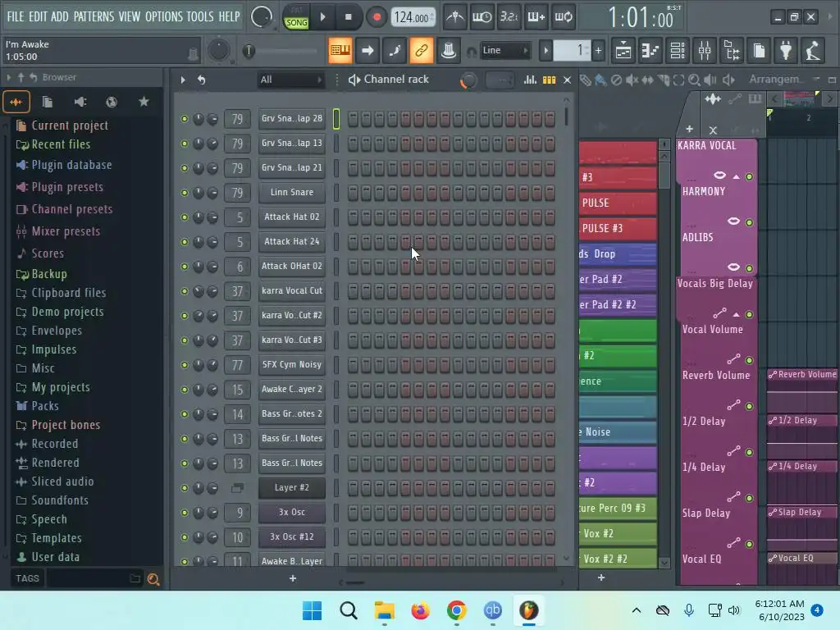Image resolution: width=840 pixels, height=630 pixels.
Task: Click the Layer #2 channel button
Action: click(x=292, y=488)
